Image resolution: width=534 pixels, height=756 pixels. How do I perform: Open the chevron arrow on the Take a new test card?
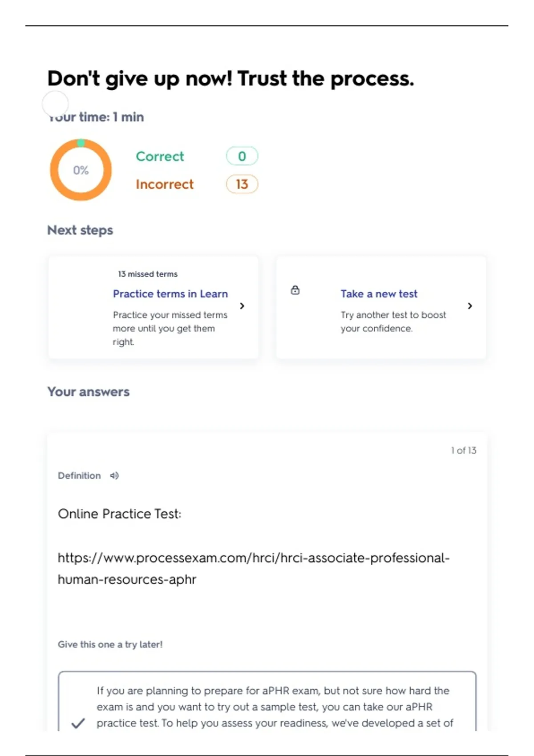(470, 306)
